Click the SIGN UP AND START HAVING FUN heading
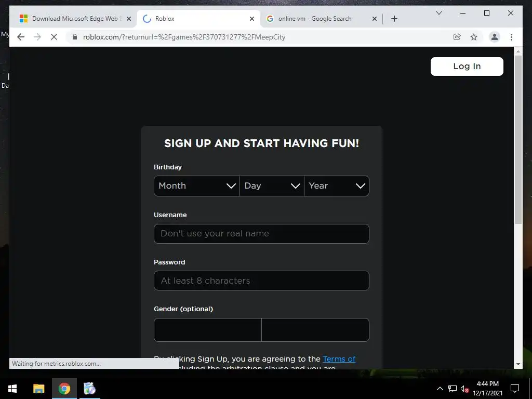This screenshot has height=399, width=532. click(x=261, y=143)
